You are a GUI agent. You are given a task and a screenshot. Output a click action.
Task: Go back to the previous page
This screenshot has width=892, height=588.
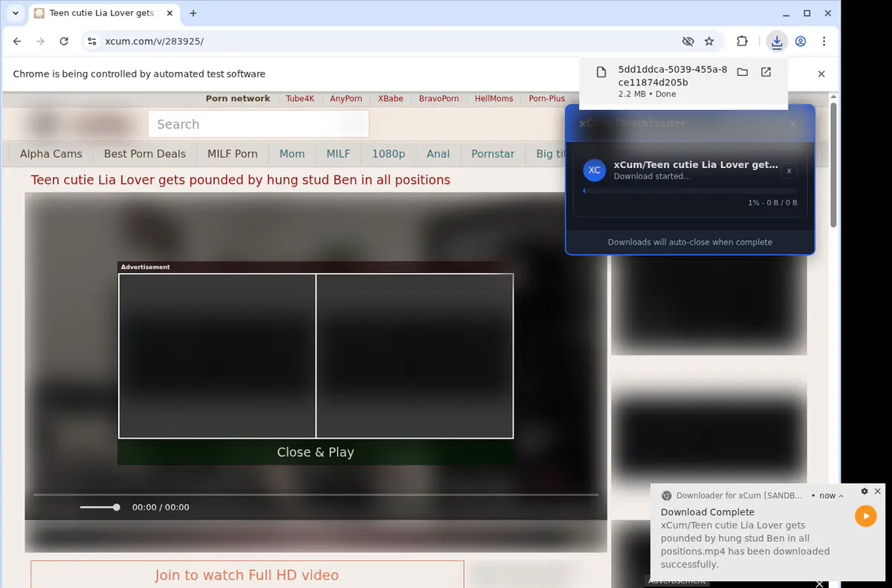click(18, 42)
